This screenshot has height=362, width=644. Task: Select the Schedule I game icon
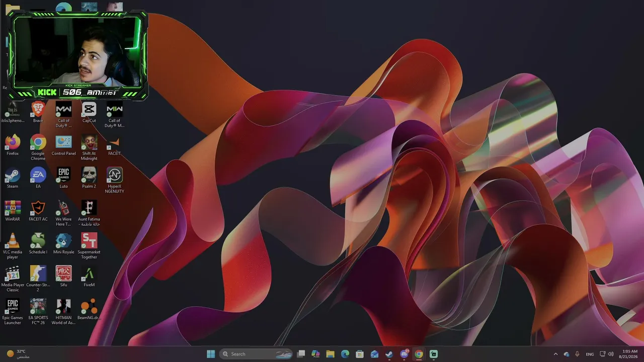pos(38,241)
